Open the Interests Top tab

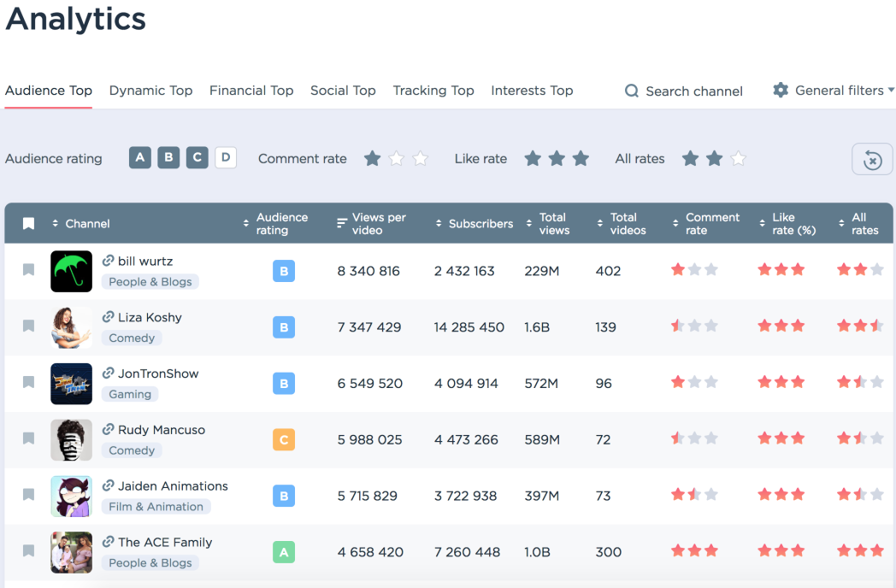532,91
